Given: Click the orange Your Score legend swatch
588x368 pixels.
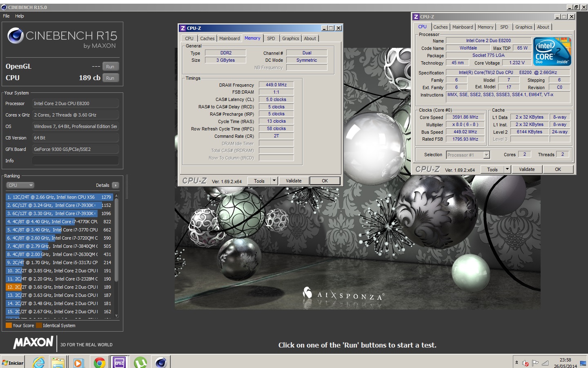Looking at the screenshot, I should click(9, 325).
